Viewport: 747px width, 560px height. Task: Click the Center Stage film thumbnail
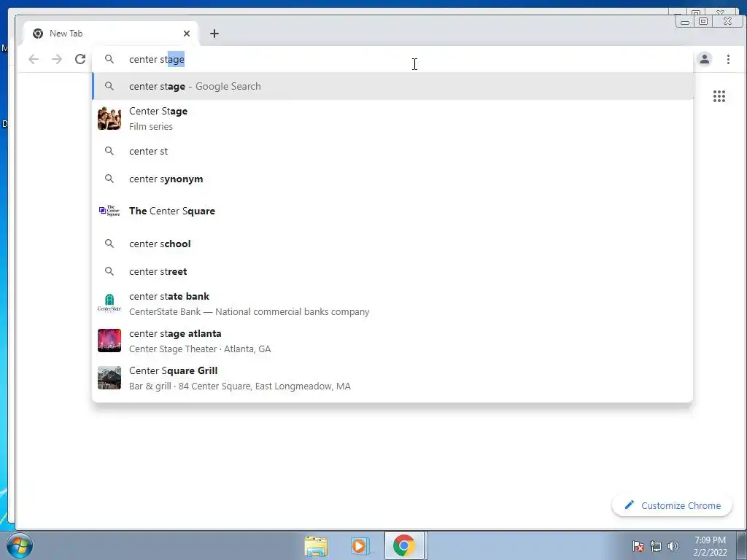click(x=109, y=119)
